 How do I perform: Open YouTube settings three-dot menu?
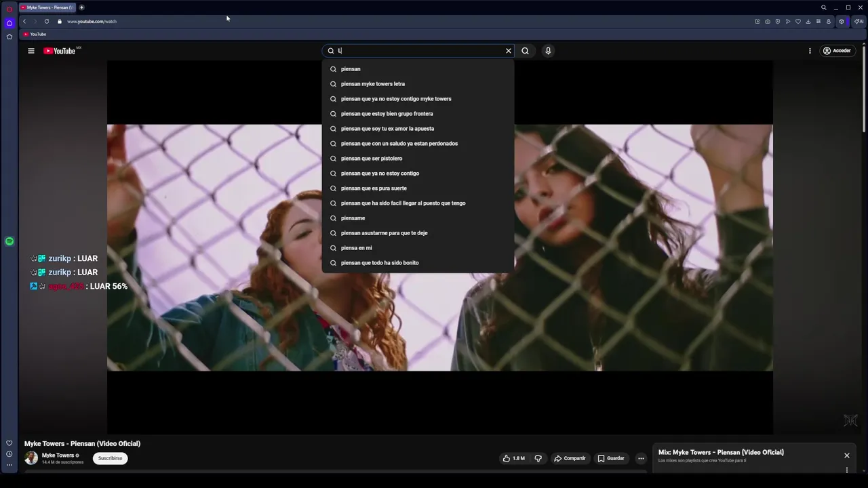pyautogui.click(x=810, y=51)
